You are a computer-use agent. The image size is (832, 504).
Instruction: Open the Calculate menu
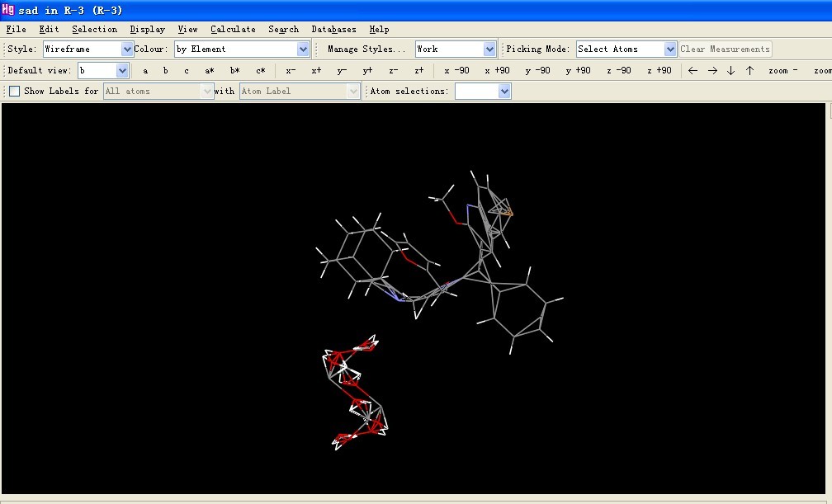click(x=233, y=29)
